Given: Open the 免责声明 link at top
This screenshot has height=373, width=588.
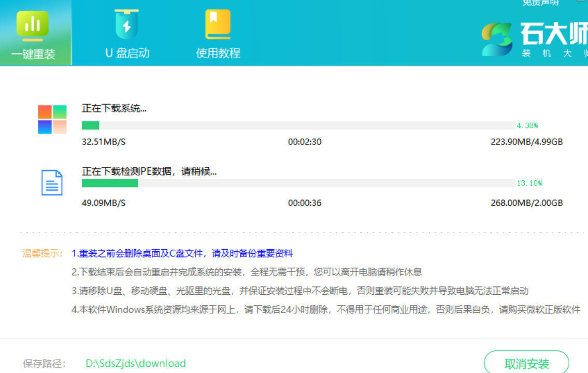Looking at the screenshot, I should (x=540, y=3).
